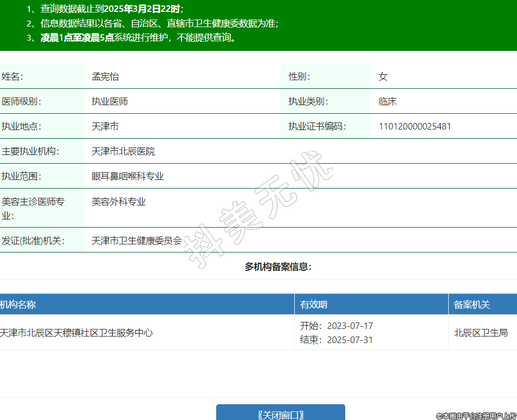Click the 执业医师 physician level value
The height and width of the screenshot is (420, 517).
point(109,101)
